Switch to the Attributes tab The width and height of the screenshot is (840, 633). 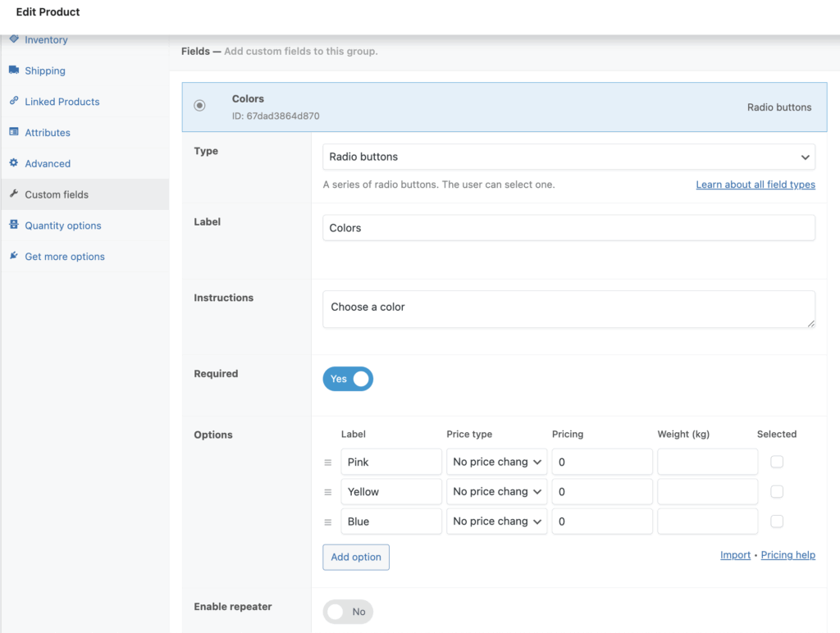pyautogui.click(x=48, y=133)
